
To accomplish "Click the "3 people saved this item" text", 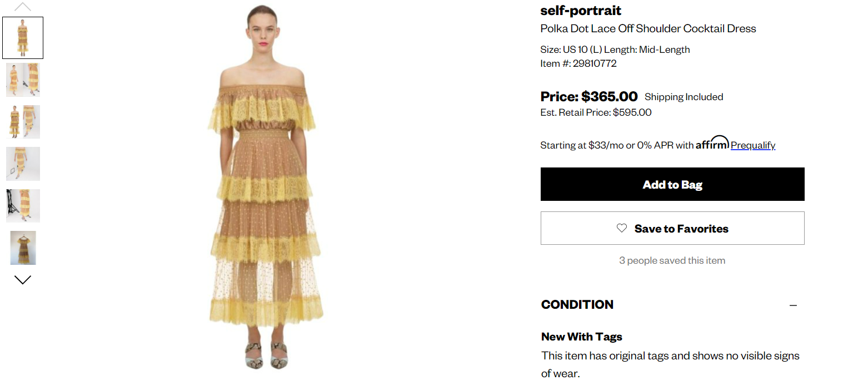I will pos(672,260).
